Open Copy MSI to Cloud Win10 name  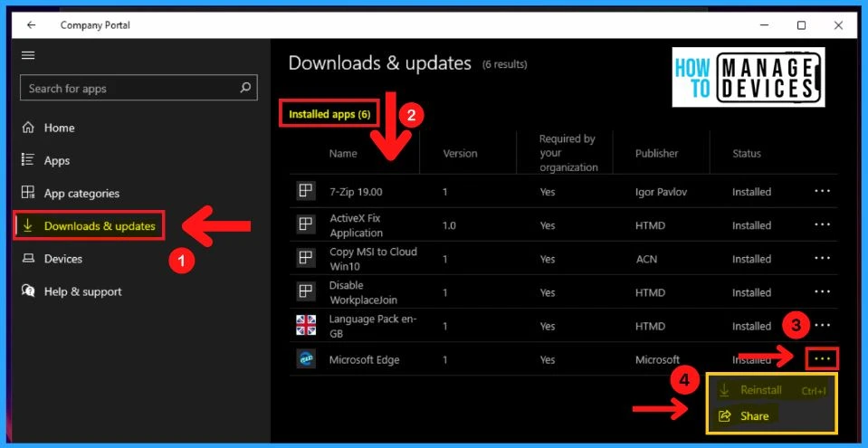click(x=373, y=259)
